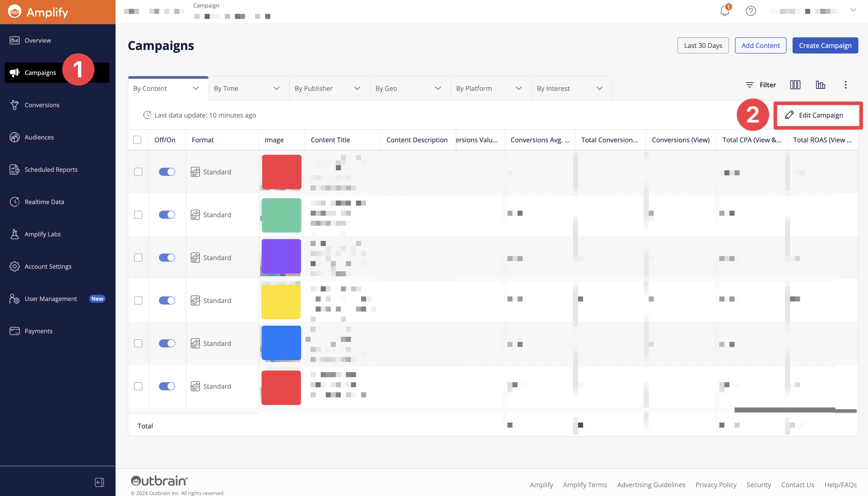Open the three-dot more options menu

coord(846,85)
